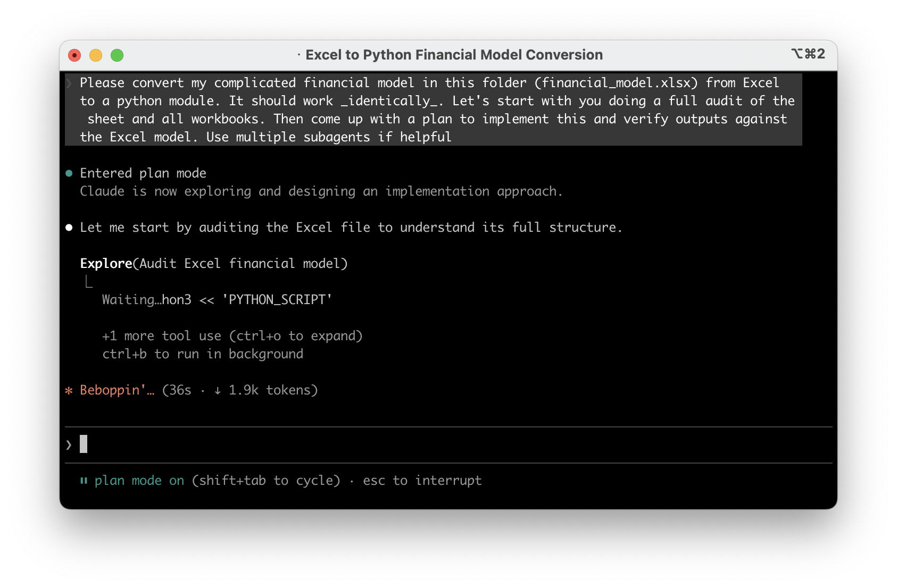The image size is (897, 588).
Task: Click the bullet beside the auditing message
Action: point(68,227)
